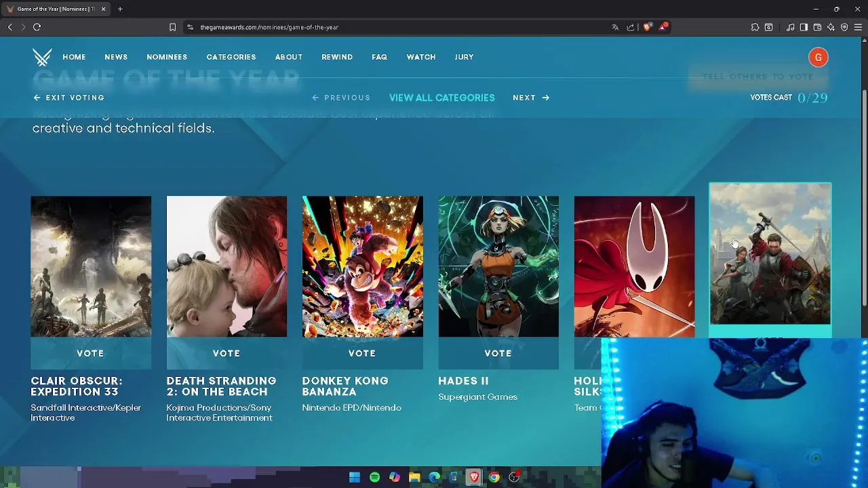Click 'Supergiant Games' developer text
Image resolution: width=868 pixels, height=488 pixels.
point(477,397)
